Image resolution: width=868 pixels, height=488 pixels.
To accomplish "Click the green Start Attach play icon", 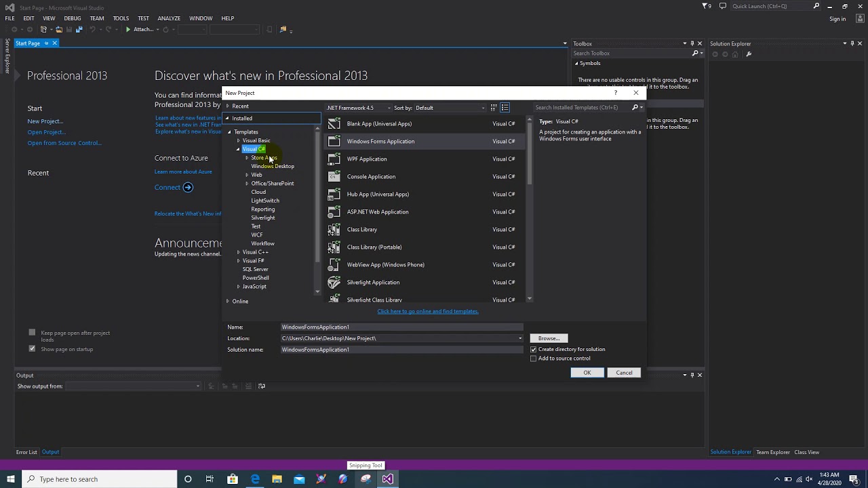I will pyautogui.click(x=127, y=30).
